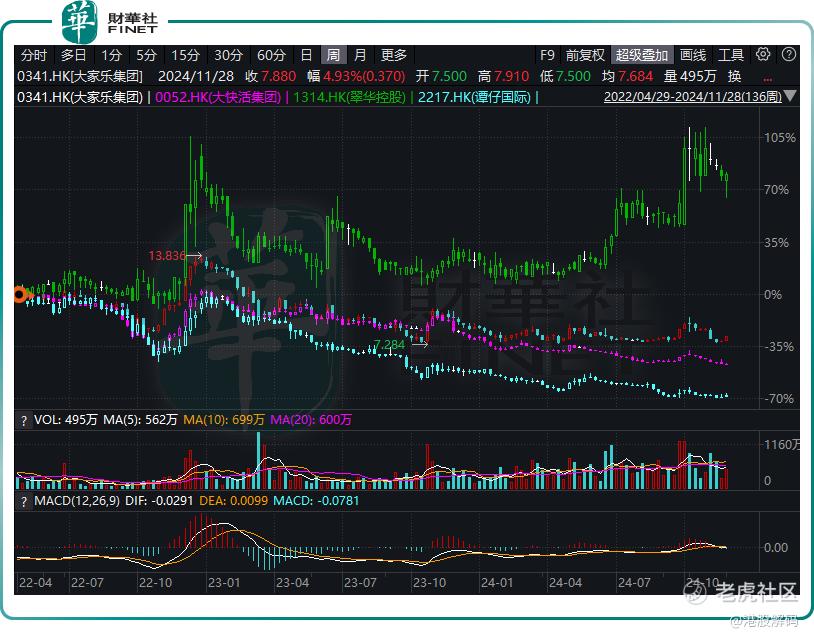Click the 7.284 low price label
This screenshot has width=814, height=640.
(x=389, y=344)
